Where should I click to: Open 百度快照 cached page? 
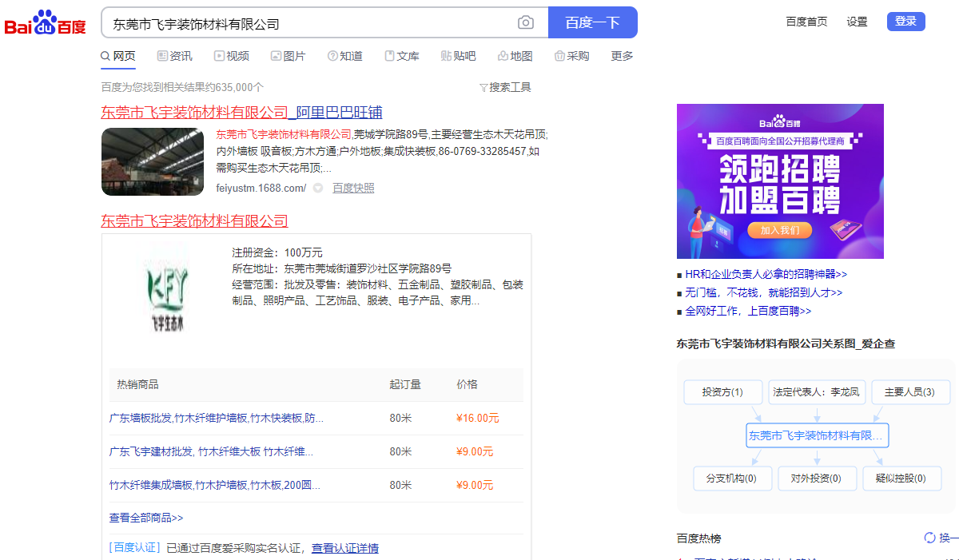point(353,189)
